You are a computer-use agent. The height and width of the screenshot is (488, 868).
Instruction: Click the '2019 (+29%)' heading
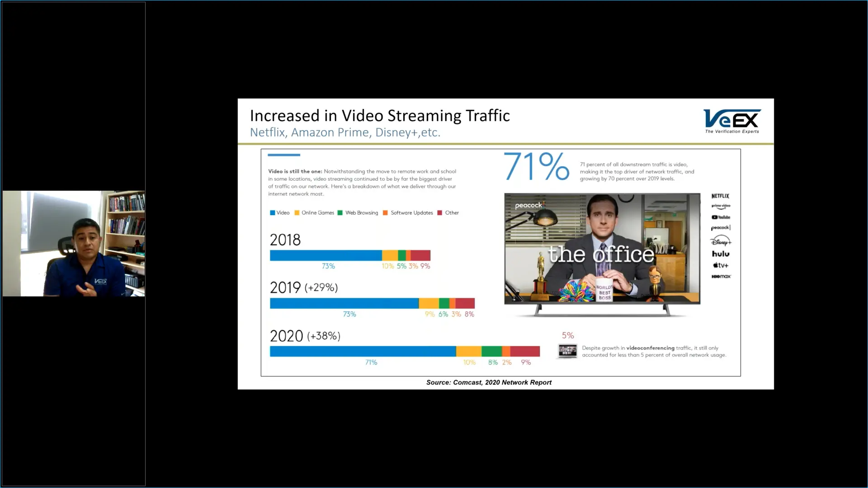(x=304, y=287)
